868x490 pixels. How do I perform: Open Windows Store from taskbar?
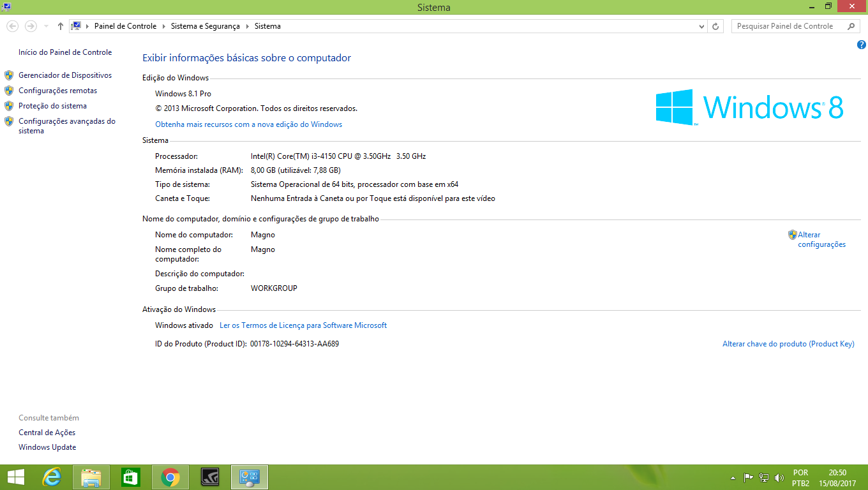coord(131,477)
